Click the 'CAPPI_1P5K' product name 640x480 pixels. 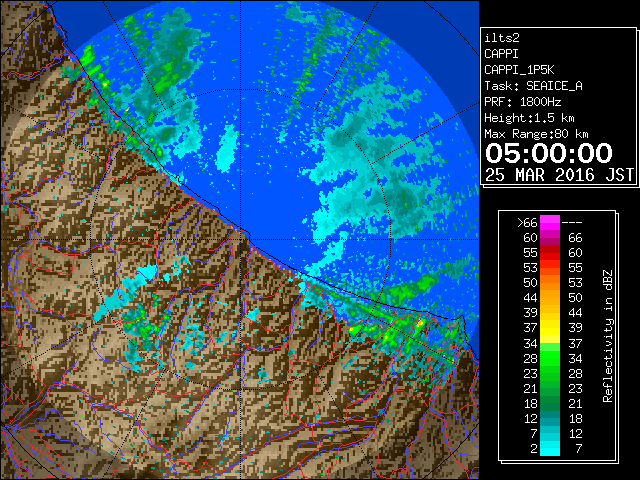(519, 70)
